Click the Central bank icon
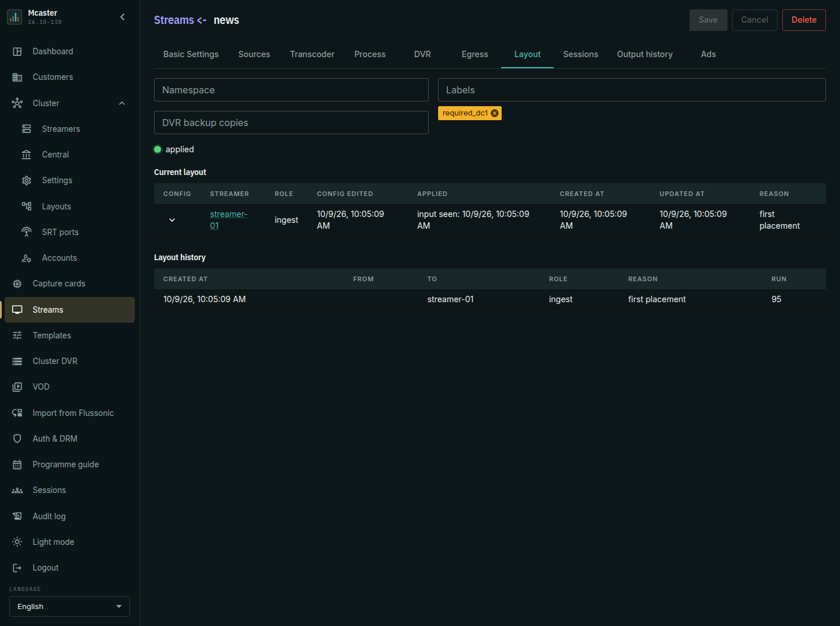Image resolution: width=840 pixels, height=626 pixels. [27, 155]
